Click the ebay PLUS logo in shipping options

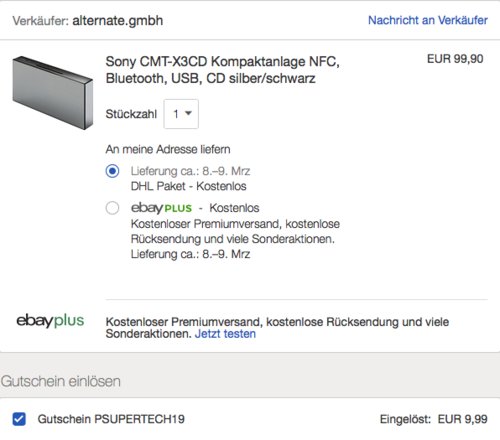[161, 208]
